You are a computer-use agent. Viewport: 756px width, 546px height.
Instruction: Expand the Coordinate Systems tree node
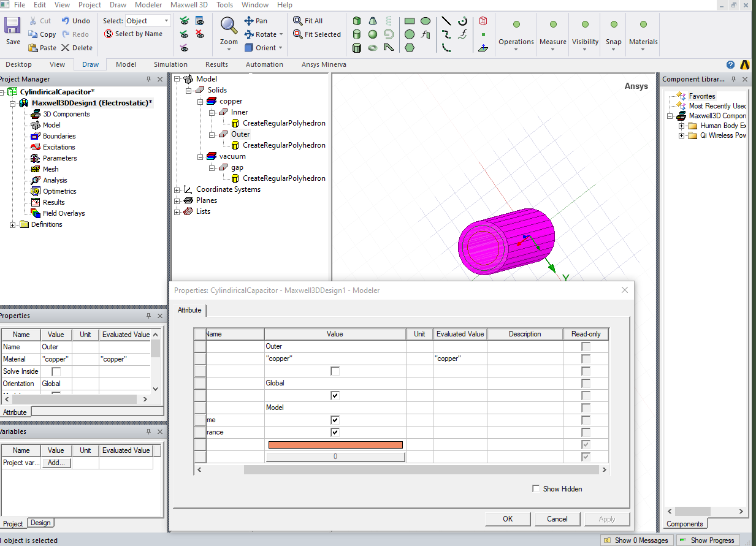coord(177,189)
